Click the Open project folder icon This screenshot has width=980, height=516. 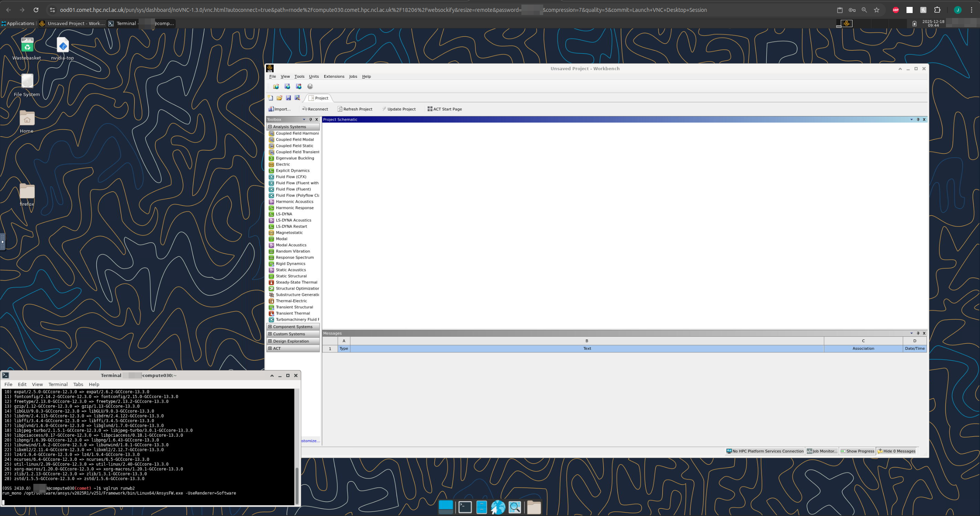(279, 98)
